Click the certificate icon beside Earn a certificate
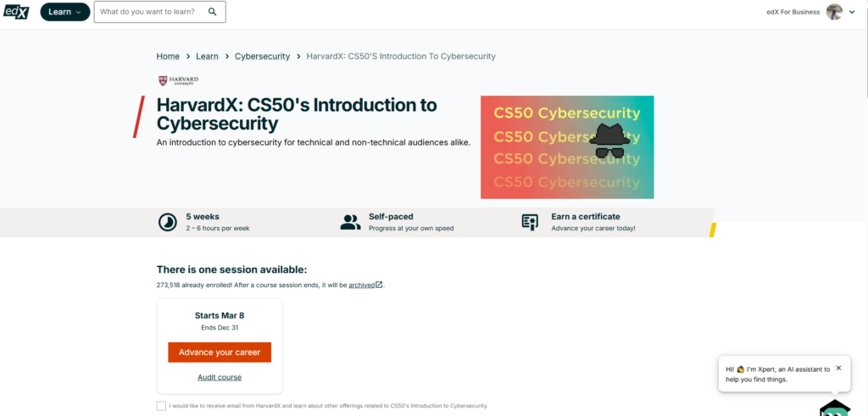The width and height of the screenshot is (868, 416). (530, 222)
